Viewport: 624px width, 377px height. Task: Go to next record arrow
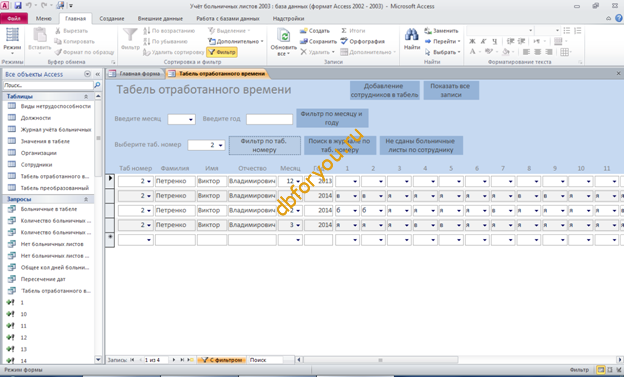(174, 360)
